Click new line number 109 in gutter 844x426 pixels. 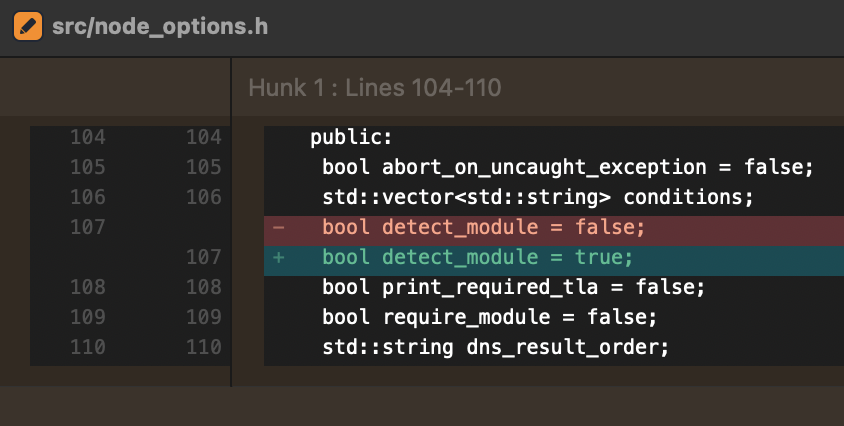click(203, 318)
